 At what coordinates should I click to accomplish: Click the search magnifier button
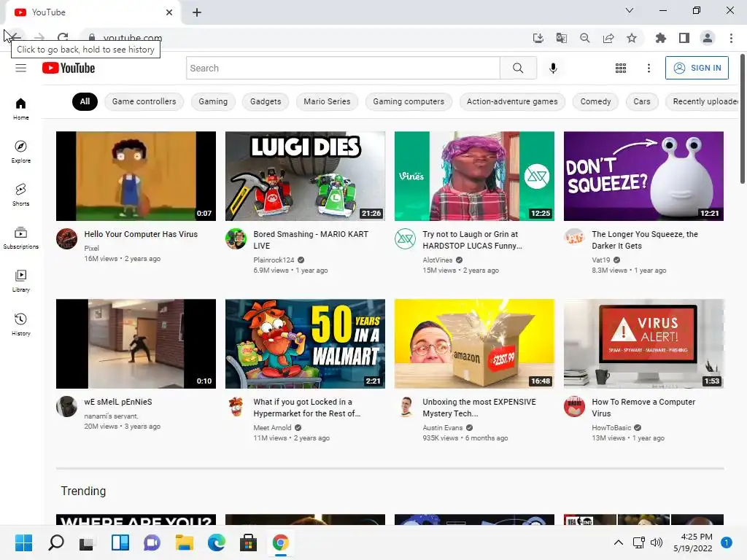[518, 68]
